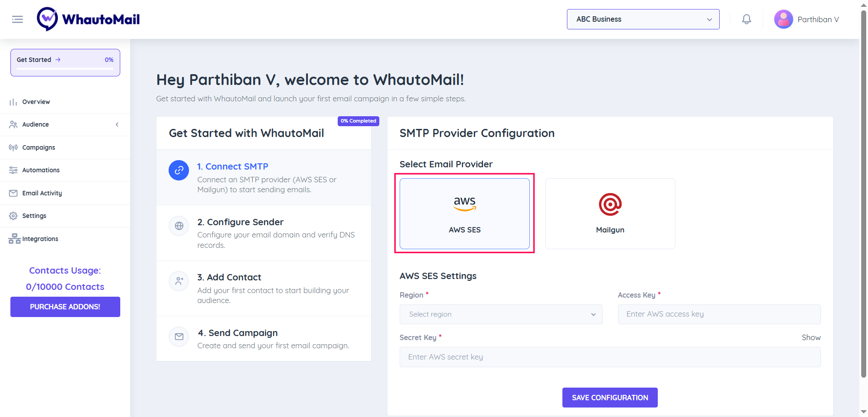Click the Connect SMTP link icon
The image size is (868, 417).
[x=179, y=171]
